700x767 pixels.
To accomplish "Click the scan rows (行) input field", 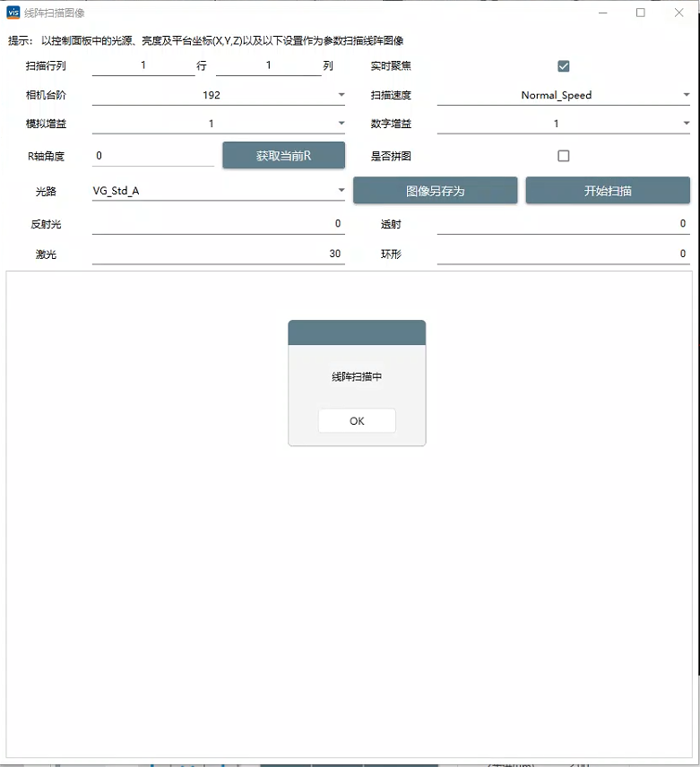I will [143, 66].
